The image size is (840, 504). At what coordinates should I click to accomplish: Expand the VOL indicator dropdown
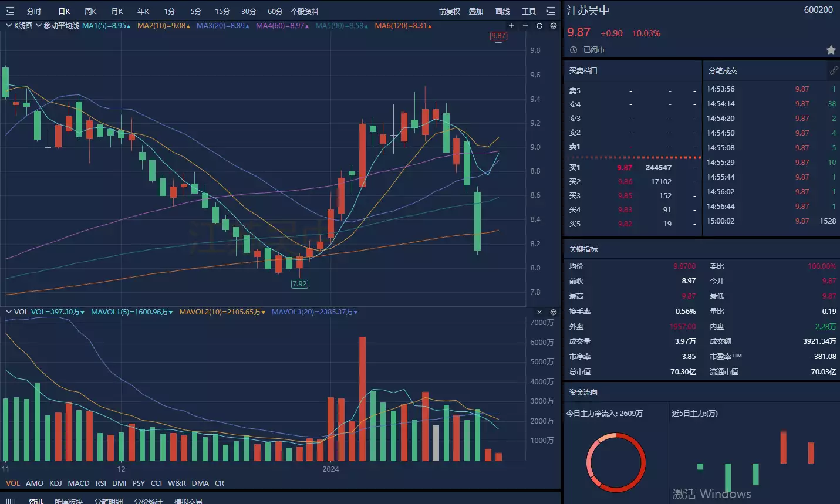coord(9,312)
